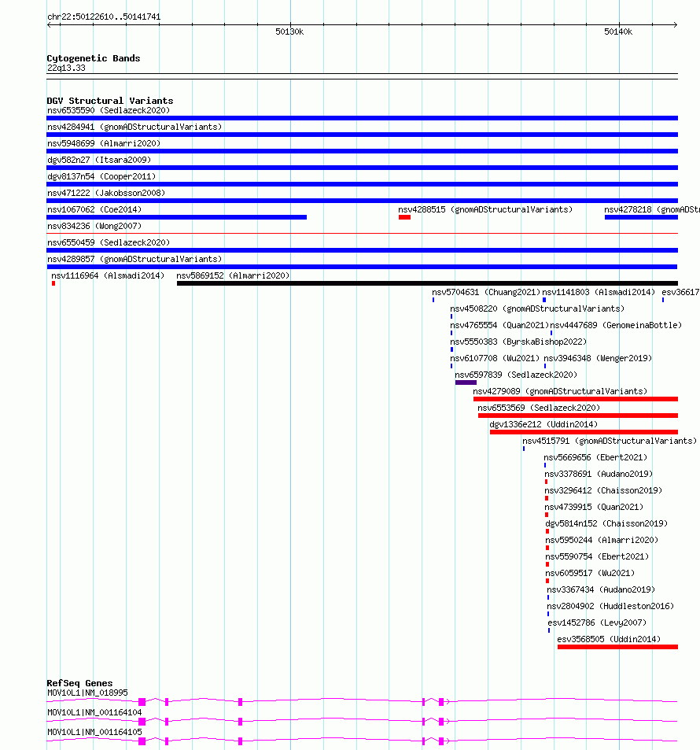700x750 pixels.
Task: Click the nsv6597839 (Sedlazeck2020) label
Action: (x=516, y=375)
